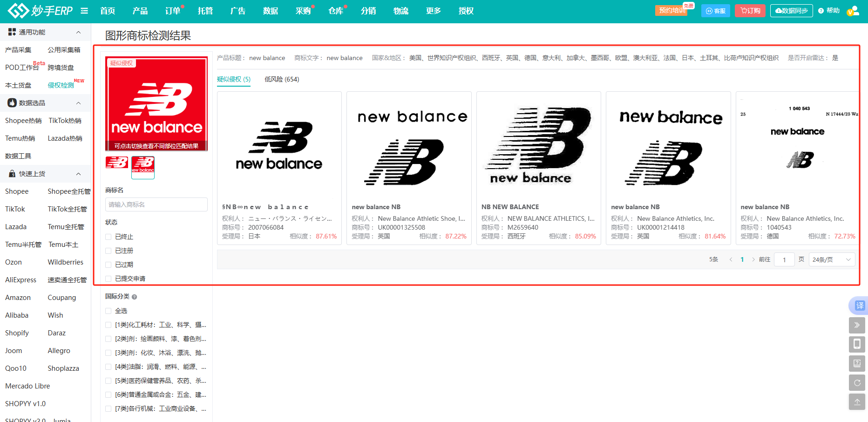This screenshot has width=868, height=422.
Task: Open the 产品 menu in the top navigation
Action: tap(140, 11)
